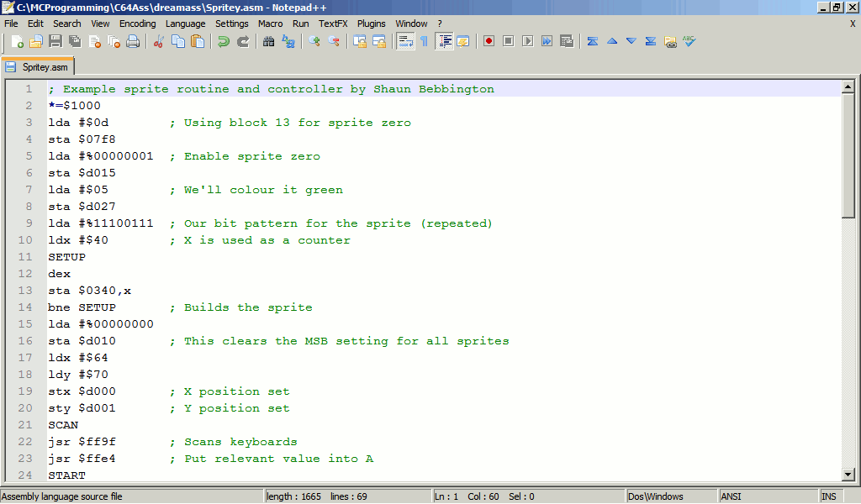This screenshot has width=861, height=504.
Task: Start macro recording with red dot button
Action: [489, 41]
